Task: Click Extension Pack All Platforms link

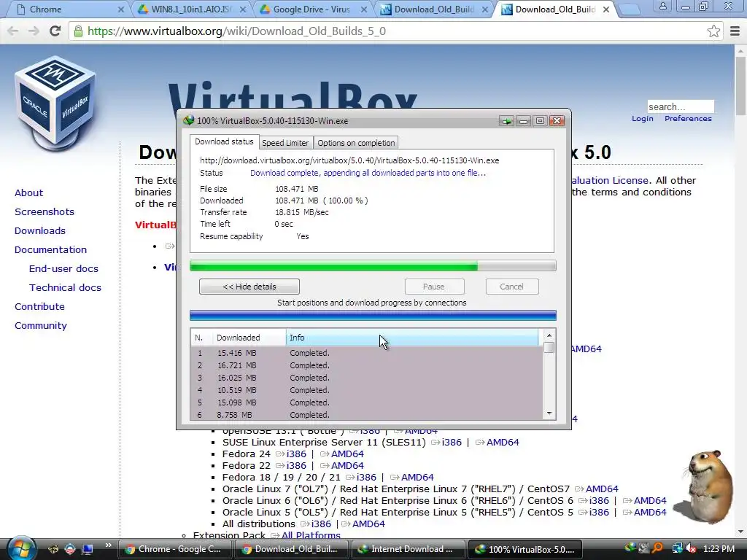Action: point(311,535)
